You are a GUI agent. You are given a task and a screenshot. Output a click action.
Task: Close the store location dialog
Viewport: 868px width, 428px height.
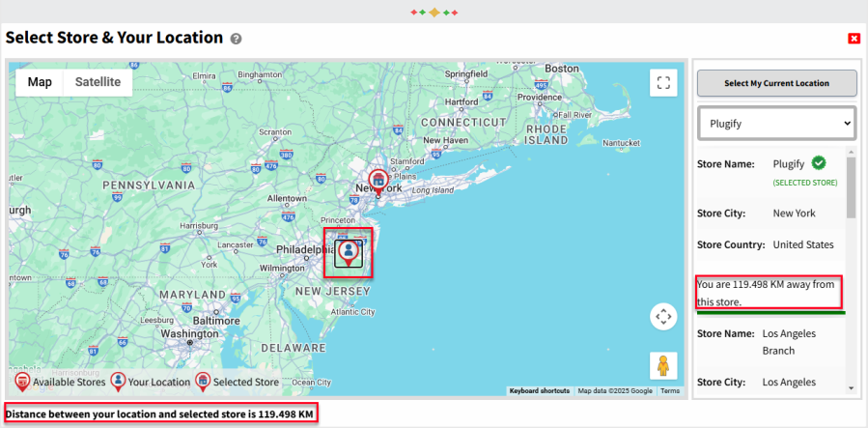(854, 39)
